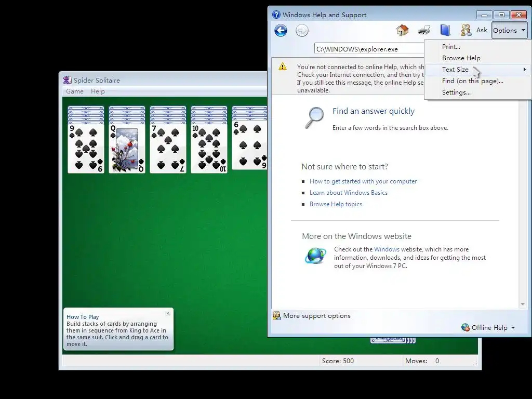Click the stock deck in Spider Solitaire
This screenshot has width=532, height=399.
click(x=393, y=340)
